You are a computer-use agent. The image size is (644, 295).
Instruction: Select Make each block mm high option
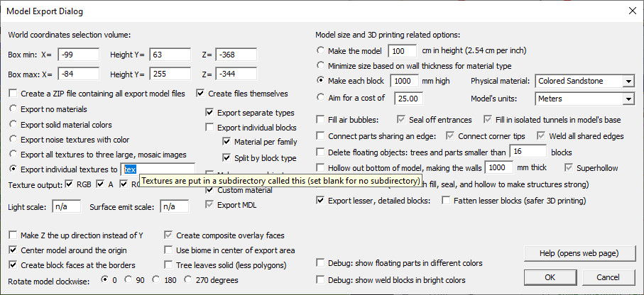click(321, 81)
